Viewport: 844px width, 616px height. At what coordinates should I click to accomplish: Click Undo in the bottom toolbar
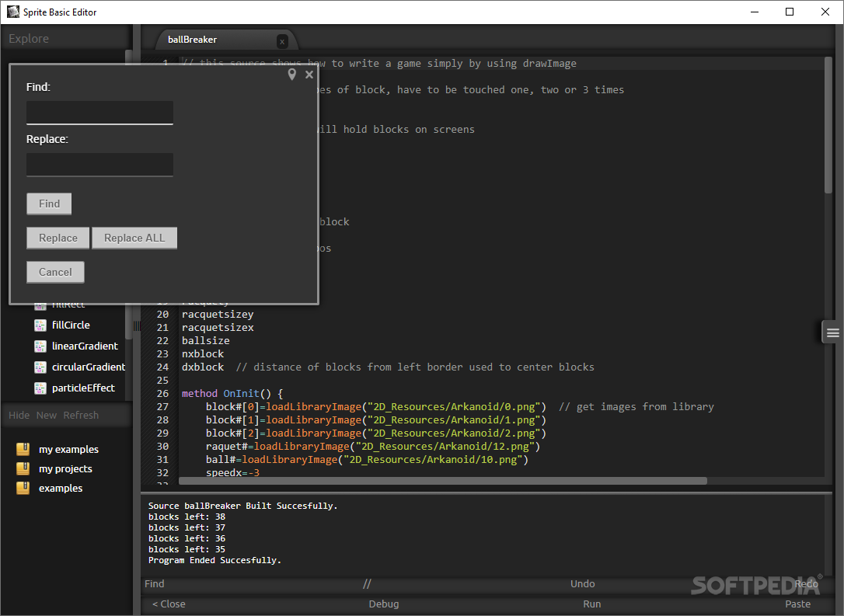click(583, 583)
